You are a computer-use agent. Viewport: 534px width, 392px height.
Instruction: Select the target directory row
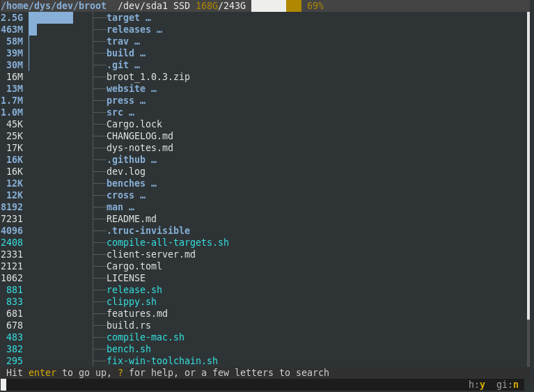tap(263, 17)
